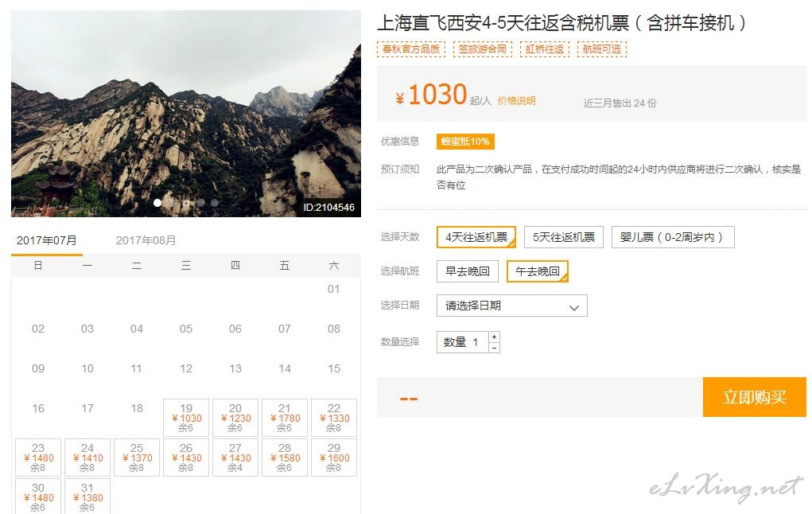Select the first carousel dot on photo
The height and width of the screenshot is (514, 812).
157,203
